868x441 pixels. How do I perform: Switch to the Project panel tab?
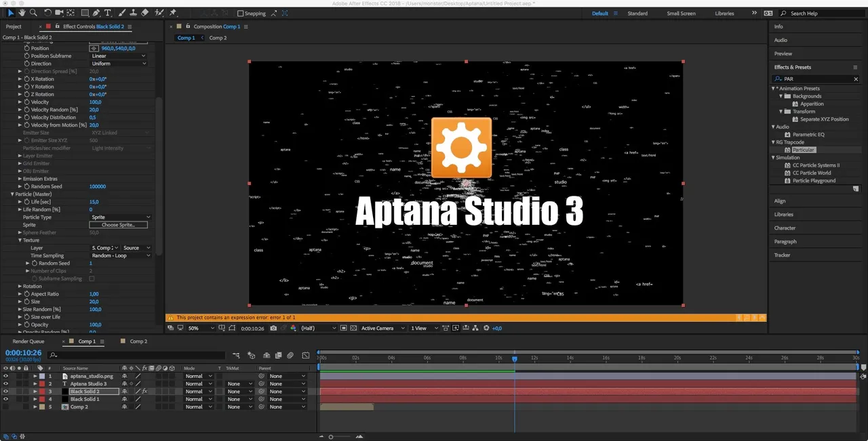click(14, 26)
